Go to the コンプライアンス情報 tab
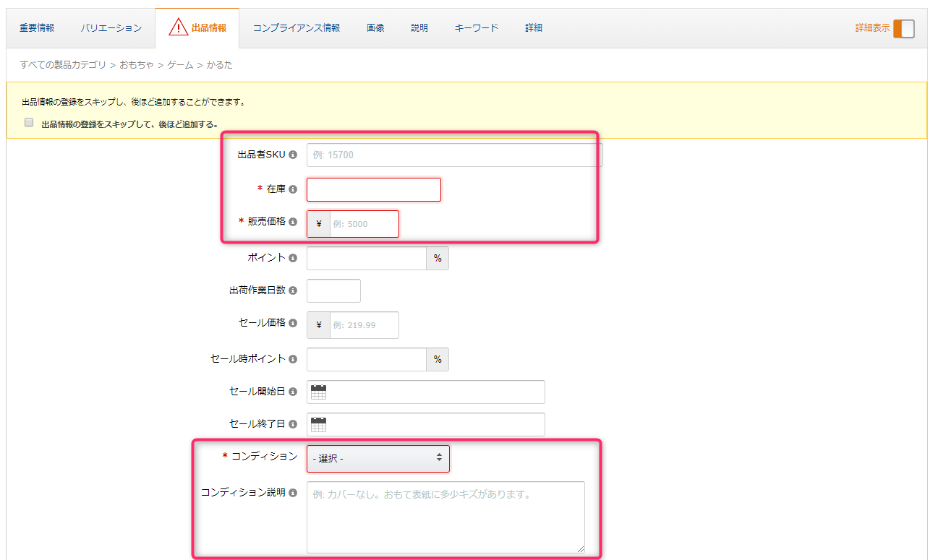This screenshot has height=560, width=938. pos(297,28)
